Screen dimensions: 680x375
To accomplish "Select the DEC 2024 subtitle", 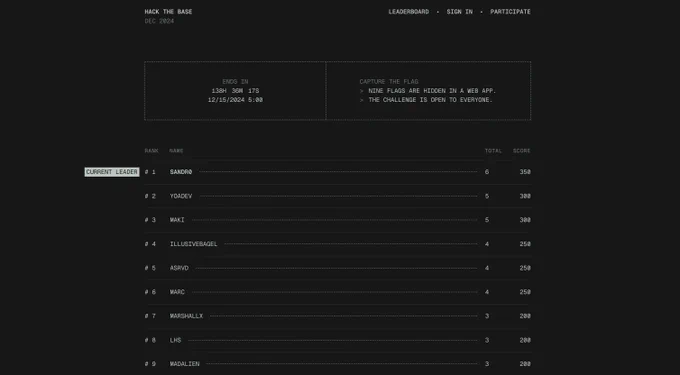I will tap(159, 21).
